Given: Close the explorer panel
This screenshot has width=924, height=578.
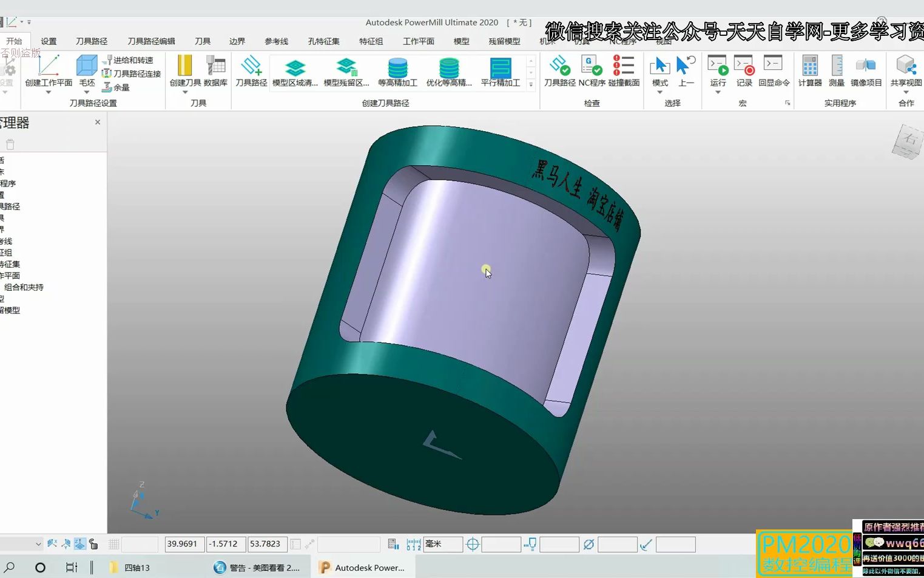Looking at the screenshot, I should click(98, 122).
